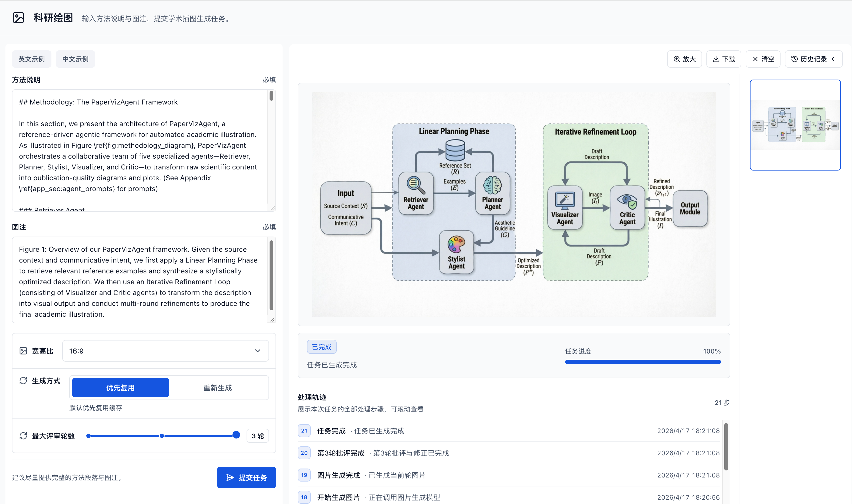Click the 已完成 status badge

322,347
